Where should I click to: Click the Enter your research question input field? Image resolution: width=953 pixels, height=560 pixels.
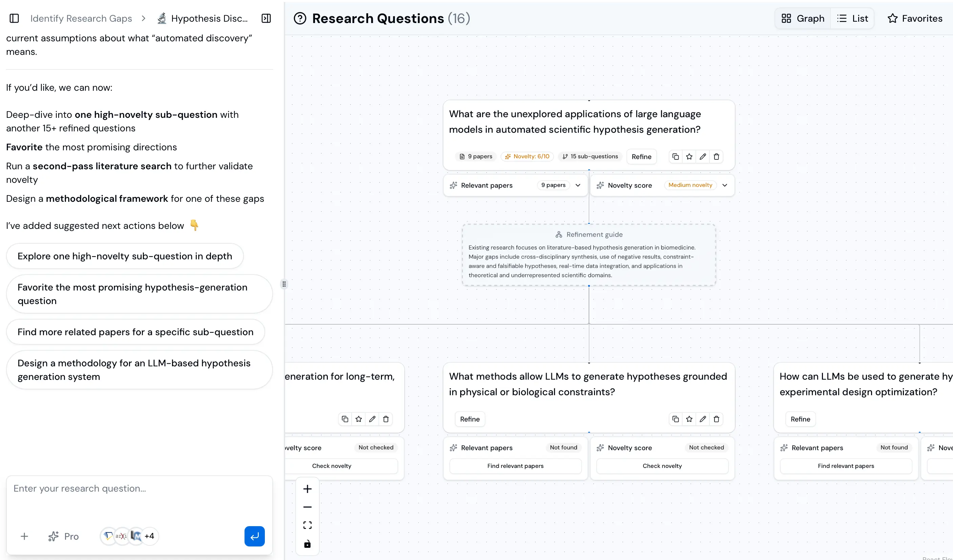(x=139, y=489)
